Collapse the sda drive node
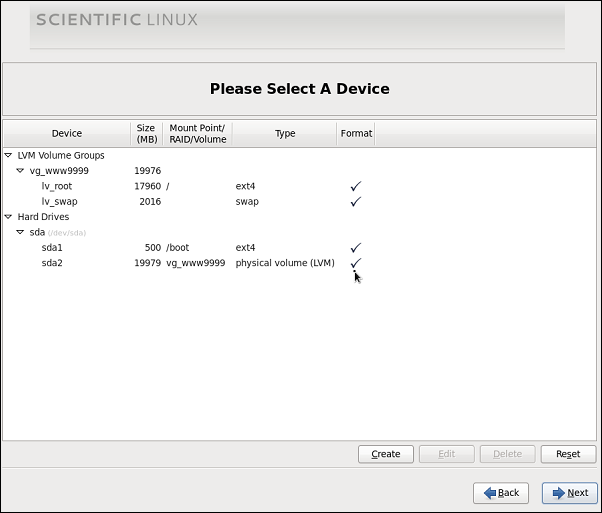Image resolution: width=602 pixels, height=513 pixels. point(20,232)
